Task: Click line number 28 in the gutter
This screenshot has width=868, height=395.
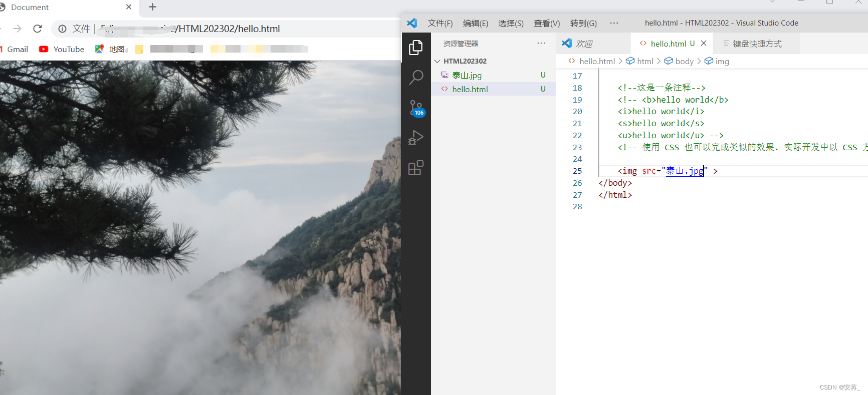Action: point(577,207)
